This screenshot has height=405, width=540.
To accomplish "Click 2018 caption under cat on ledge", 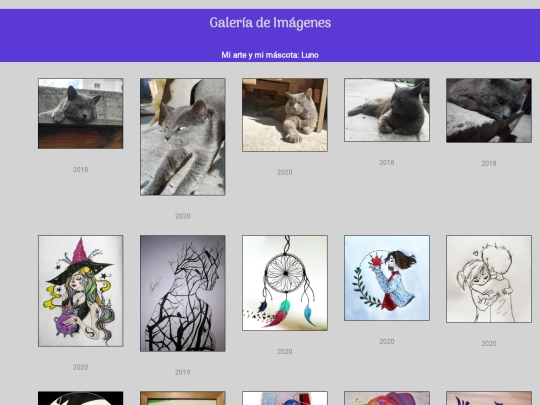I will pos(81,169).
